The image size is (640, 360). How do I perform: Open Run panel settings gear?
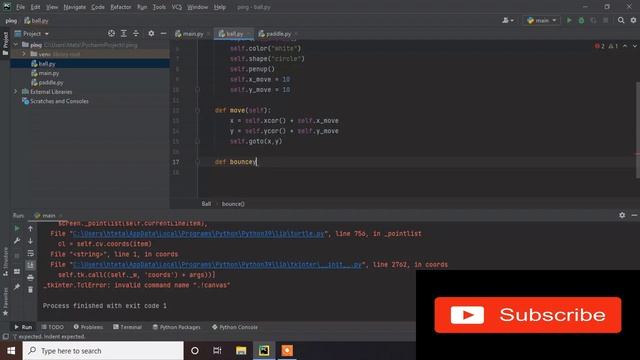coord(622,215)
